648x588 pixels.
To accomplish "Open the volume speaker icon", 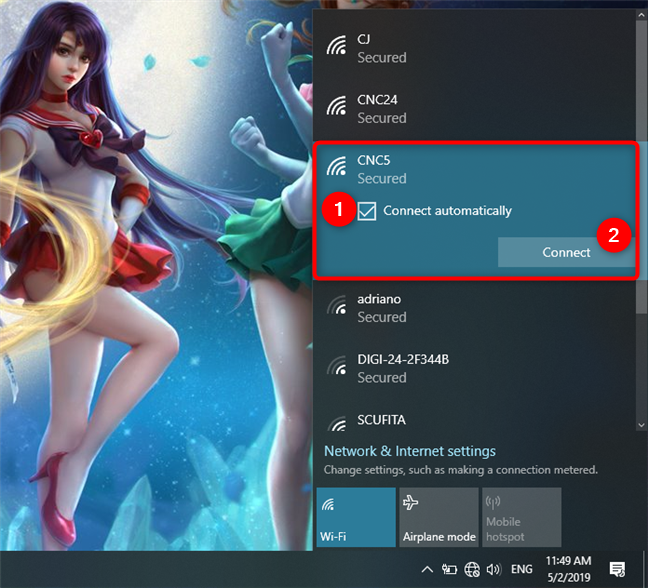I will pos(493,569).
